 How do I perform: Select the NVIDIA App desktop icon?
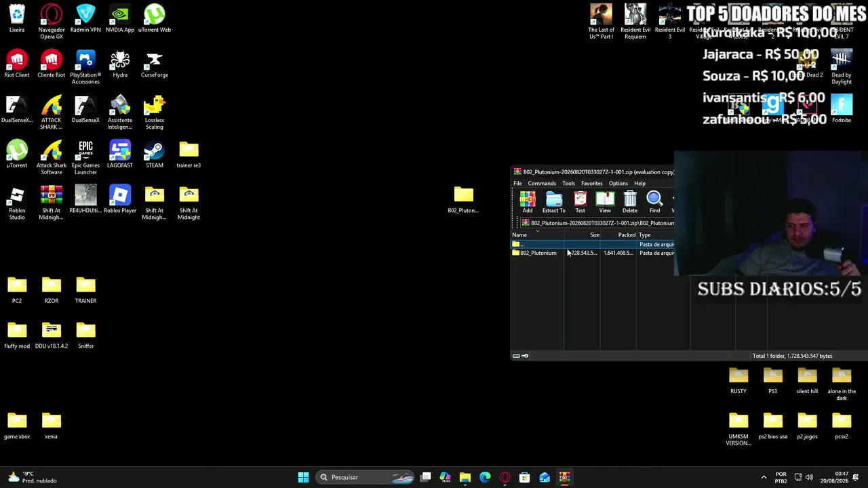pos(120,19)
